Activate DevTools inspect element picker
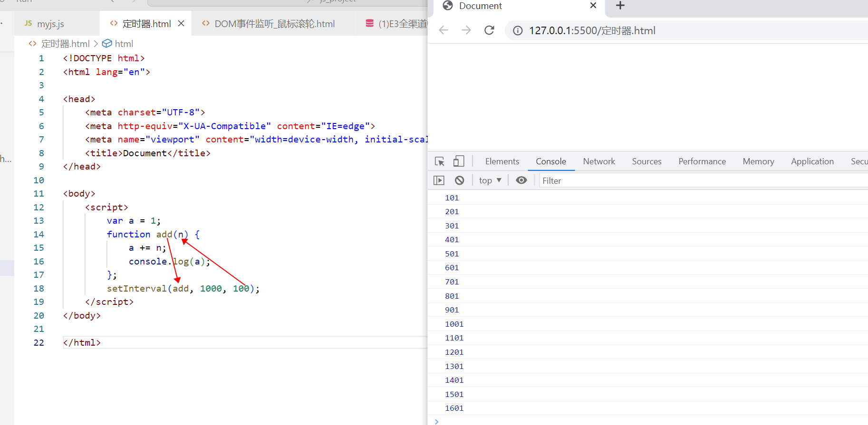Screen dimensions: 868x425 click(x=440, y=161)
